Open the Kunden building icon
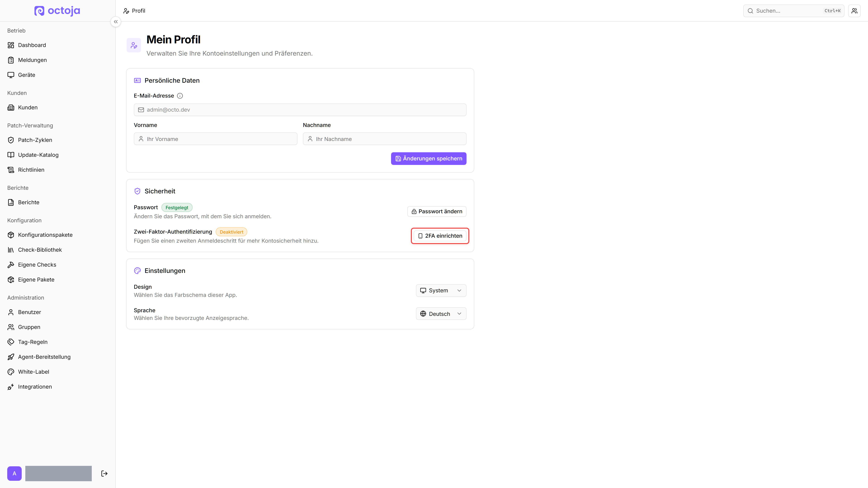Image resolution: width=868 pixels, height=488 pixels. (11, 108)
